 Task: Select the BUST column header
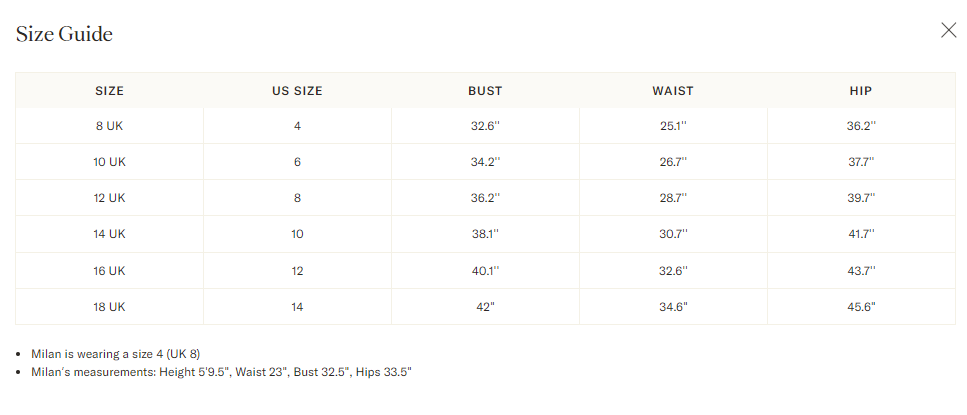485,91
